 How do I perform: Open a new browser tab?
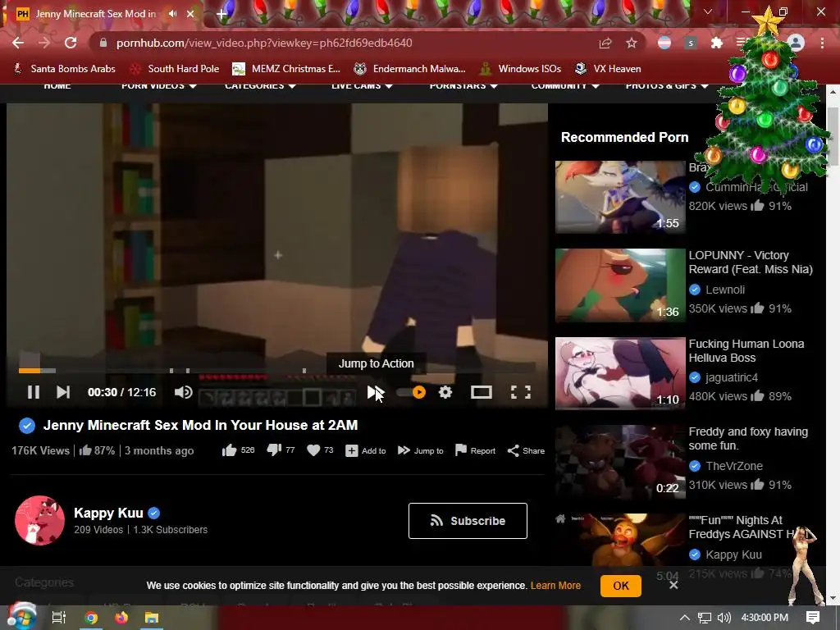point(221,14)
